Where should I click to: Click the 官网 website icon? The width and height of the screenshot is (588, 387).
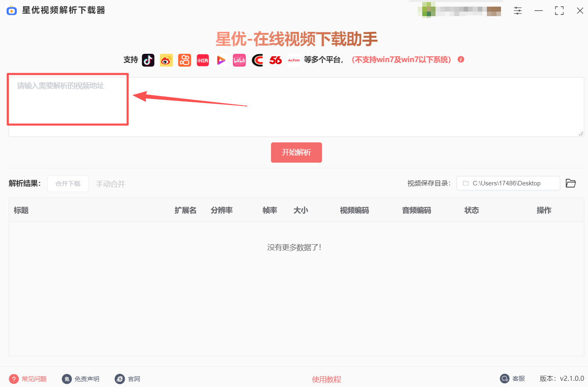point(120,378)
